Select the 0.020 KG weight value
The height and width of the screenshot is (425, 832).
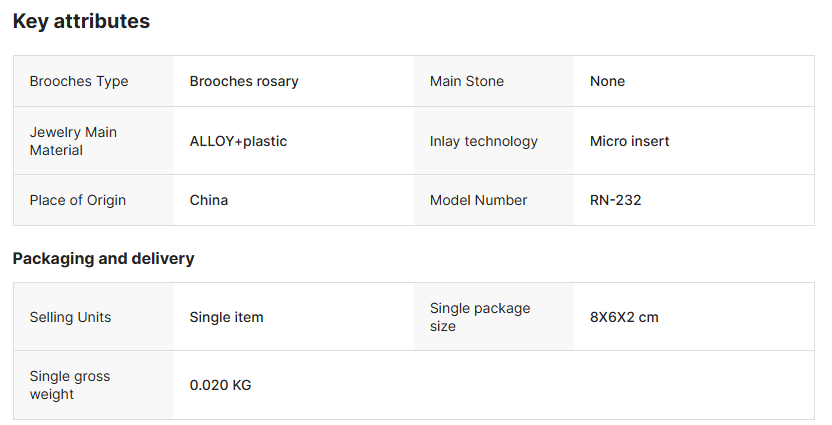pos(221,385)
